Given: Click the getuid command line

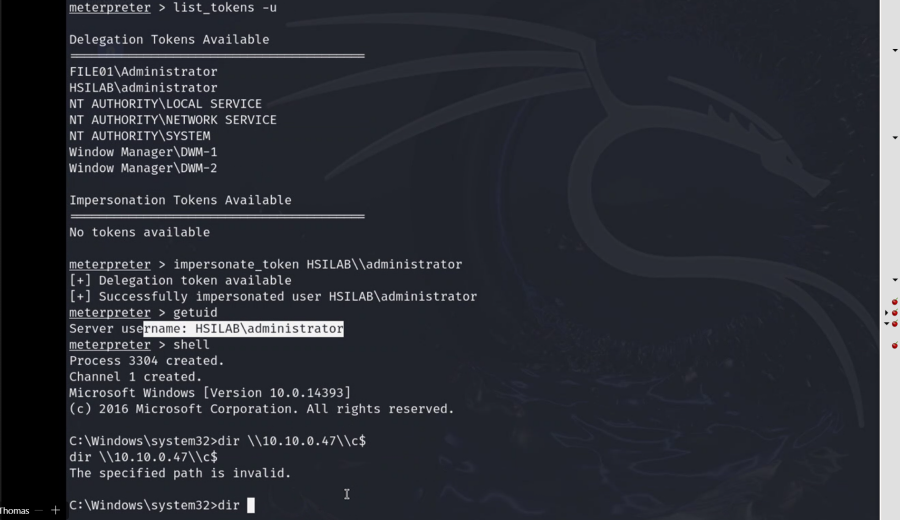Looking at the screenshot, I should click(x=143, y=313).
